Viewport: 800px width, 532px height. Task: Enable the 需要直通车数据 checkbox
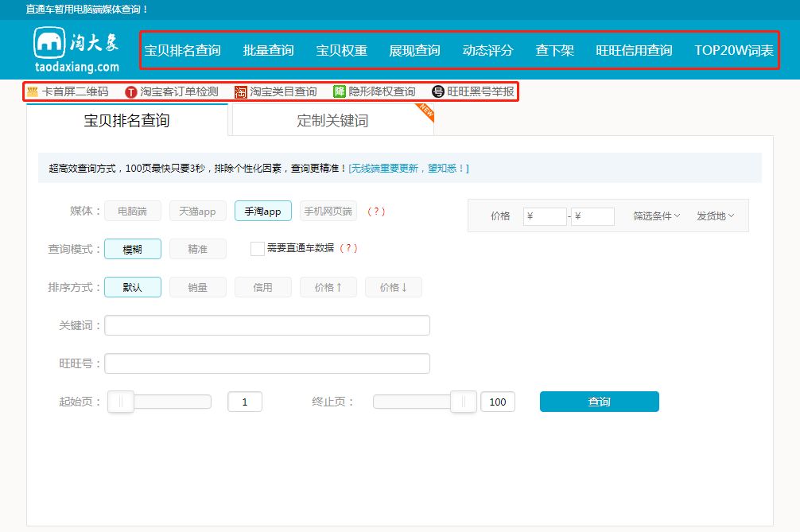pos(258,249)
